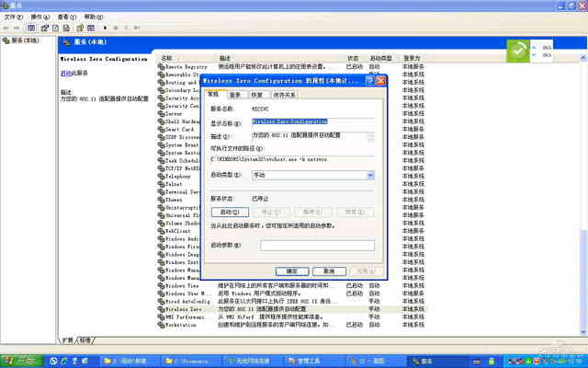Click the Help toolbar icon
This screenshot has width=588, height=368.
(80, 28)
